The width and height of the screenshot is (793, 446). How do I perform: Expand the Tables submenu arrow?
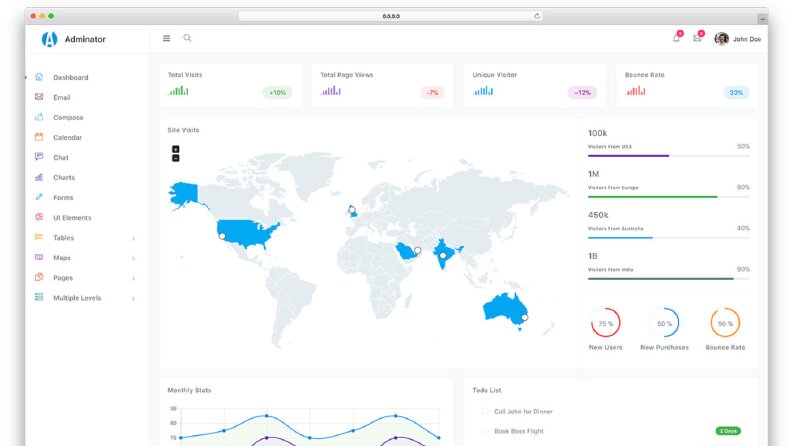pos(134,238)
